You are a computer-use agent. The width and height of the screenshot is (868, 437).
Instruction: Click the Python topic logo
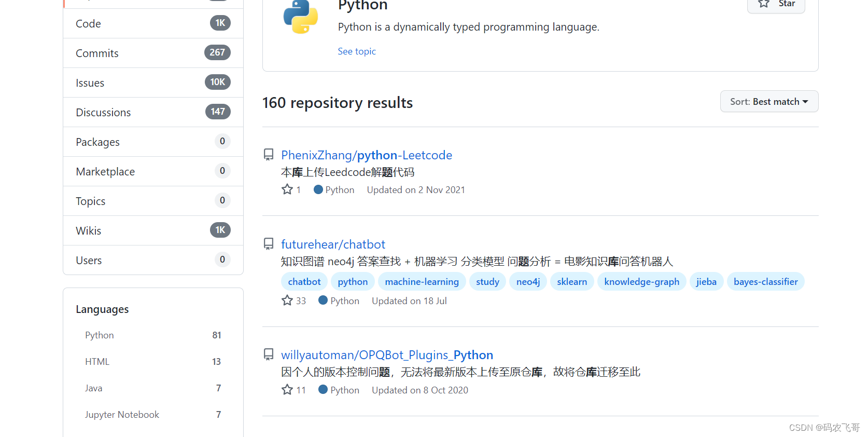point(301,17)
